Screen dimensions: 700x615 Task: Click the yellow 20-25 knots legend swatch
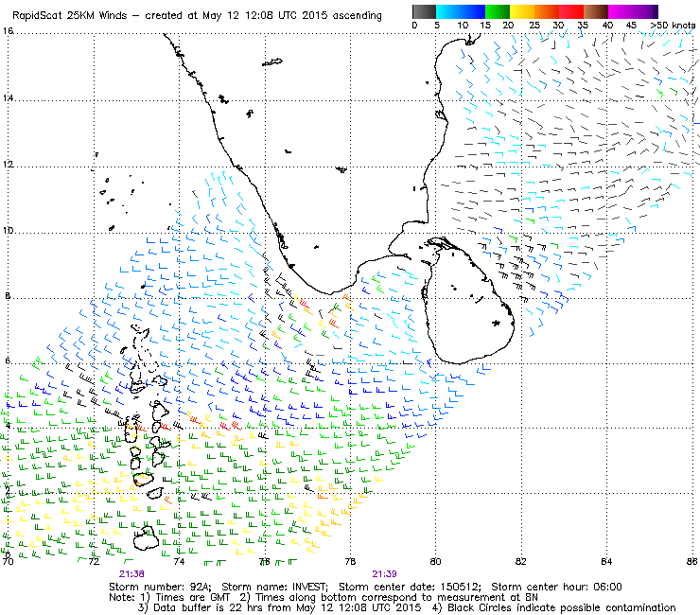pos(522,11)
